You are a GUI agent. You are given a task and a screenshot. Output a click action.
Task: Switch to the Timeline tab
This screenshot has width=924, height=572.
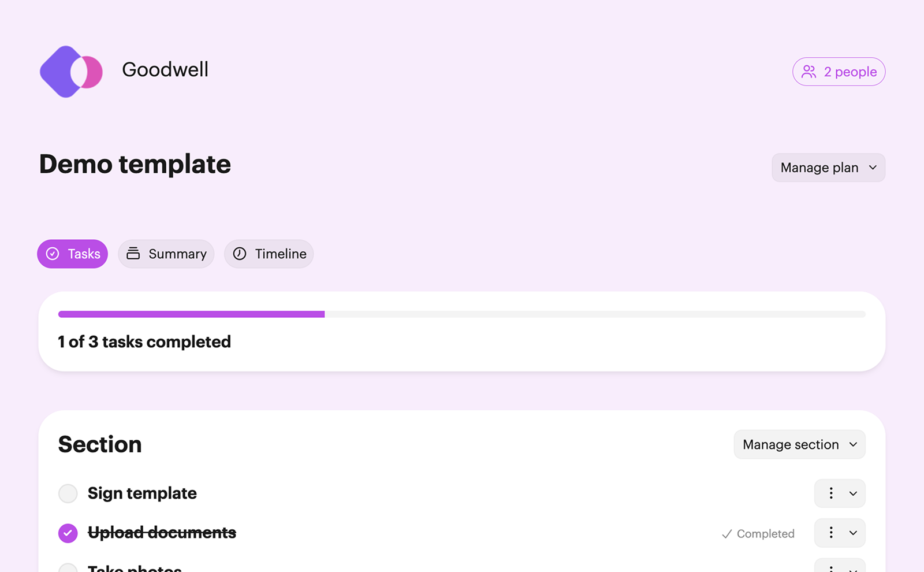269,254
